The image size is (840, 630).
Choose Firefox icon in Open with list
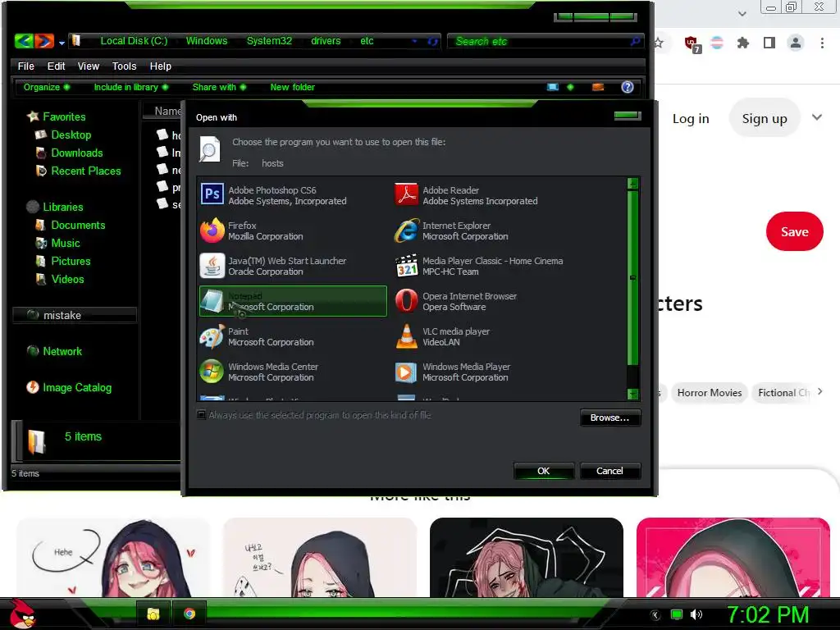pos(212,230)
